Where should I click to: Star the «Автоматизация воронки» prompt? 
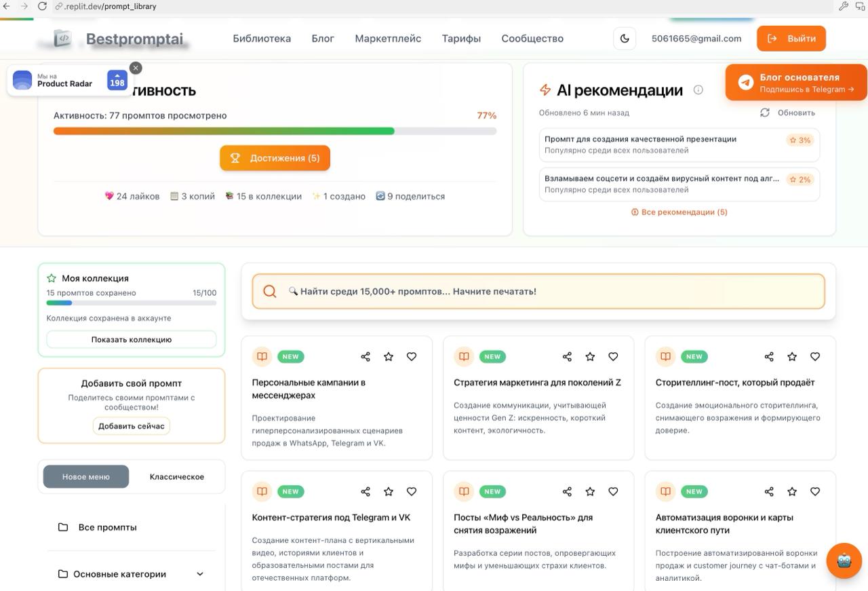click(x=791, y=491)
